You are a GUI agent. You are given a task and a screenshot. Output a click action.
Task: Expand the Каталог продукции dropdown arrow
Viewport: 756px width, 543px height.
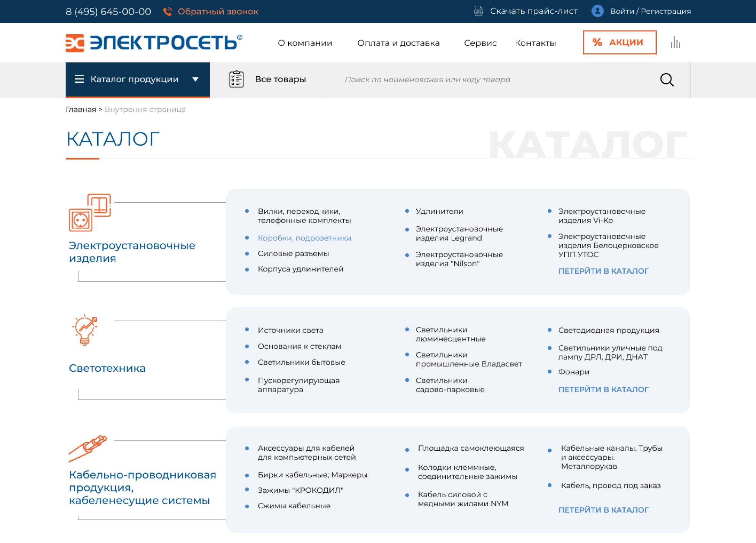click(x=196, y=80)
